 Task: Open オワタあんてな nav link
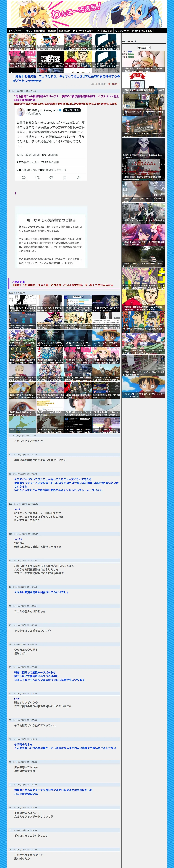104,31
